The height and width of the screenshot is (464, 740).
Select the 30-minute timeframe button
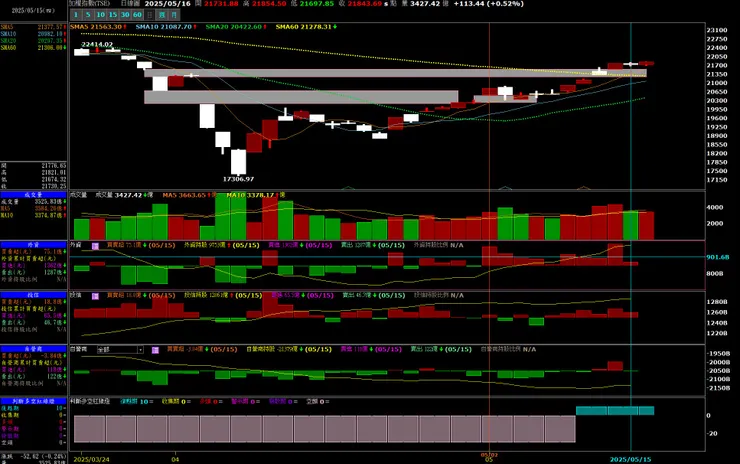click(125, 15)
